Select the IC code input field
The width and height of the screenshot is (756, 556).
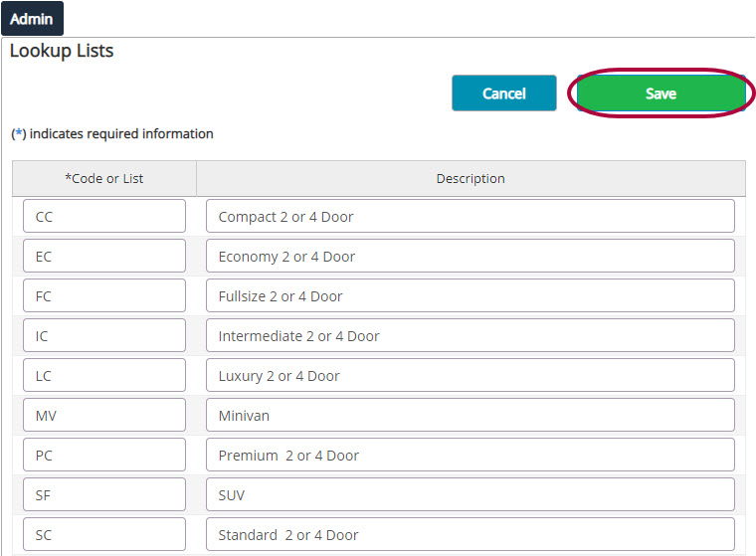pyautogui.click(x=104, y=335)
